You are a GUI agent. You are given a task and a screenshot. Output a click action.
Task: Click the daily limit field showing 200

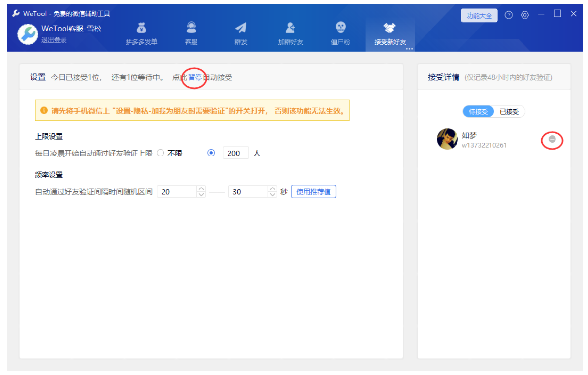235,153
